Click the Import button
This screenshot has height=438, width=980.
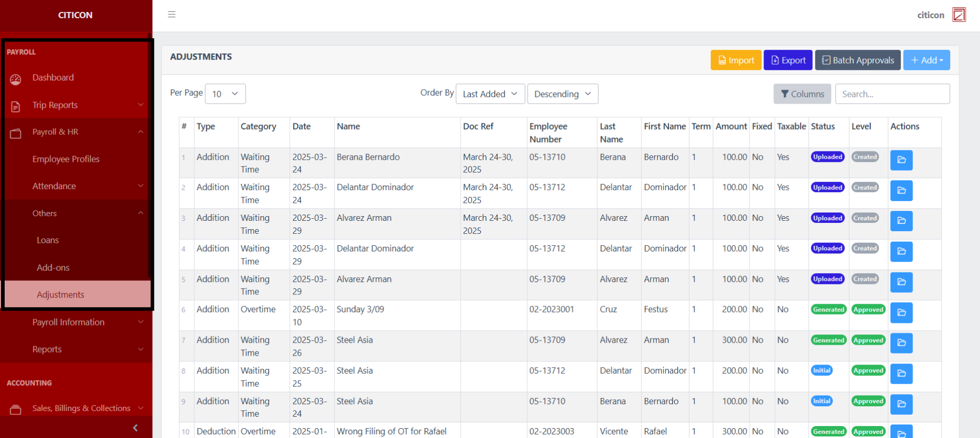point(736,60)
